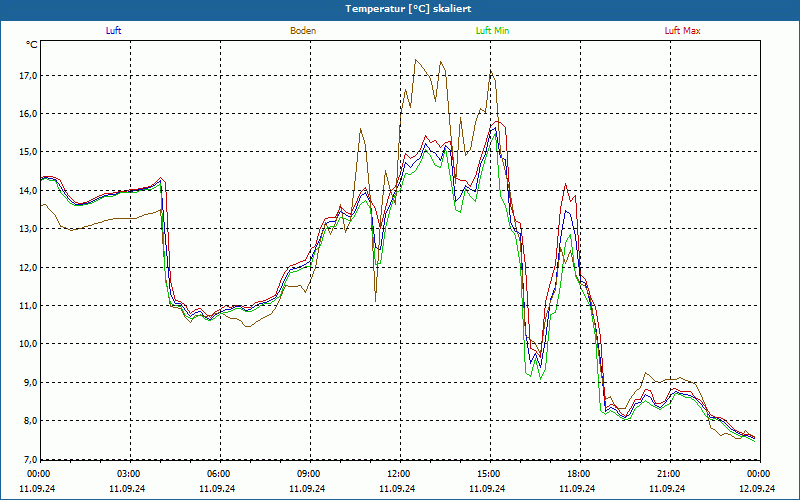Click the 12.09.24 date label
Screen dimensions: 800x500
757,488
